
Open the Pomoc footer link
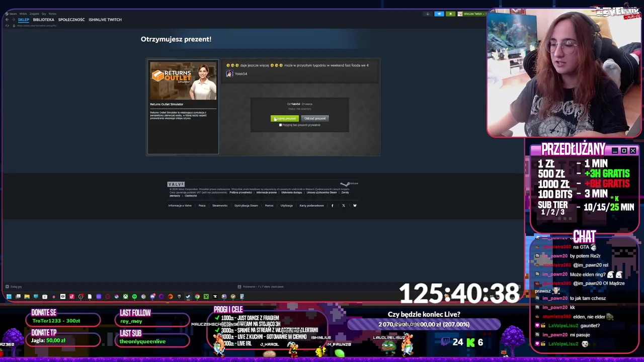click(269, 206)
